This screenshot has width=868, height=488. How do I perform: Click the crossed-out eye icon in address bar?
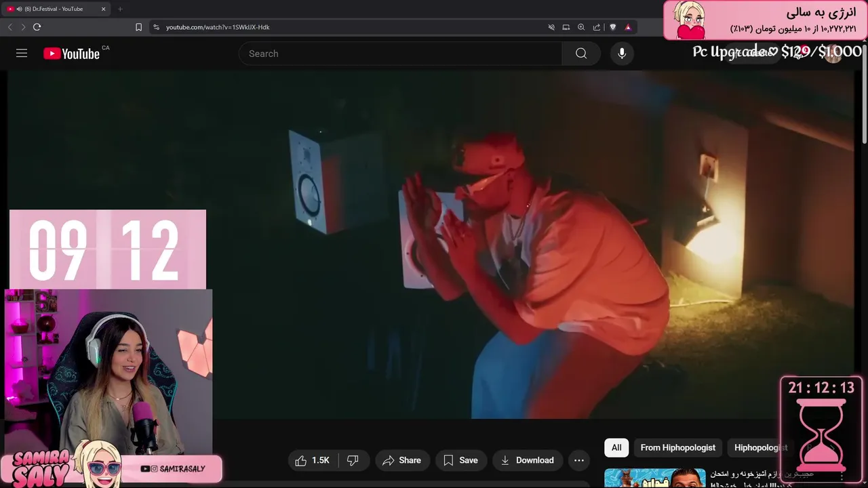coord(551,27)
